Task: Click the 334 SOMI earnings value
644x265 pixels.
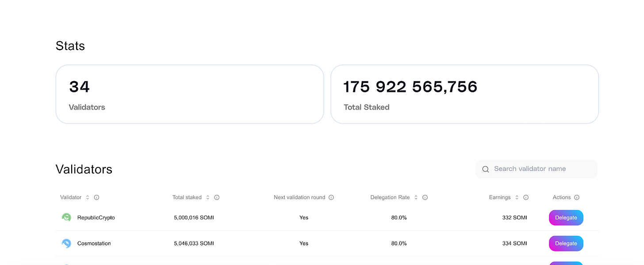Action: coord(514,243)
